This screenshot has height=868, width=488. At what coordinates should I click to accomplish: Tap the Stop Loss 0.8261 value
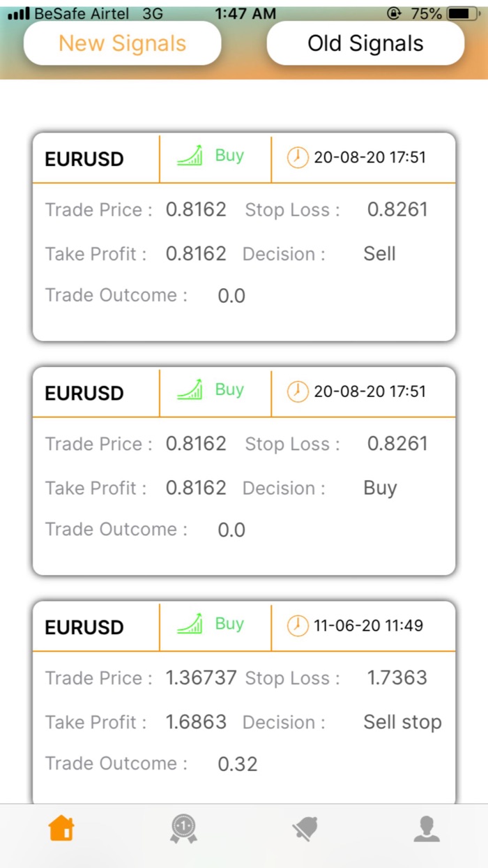[399, 209]
